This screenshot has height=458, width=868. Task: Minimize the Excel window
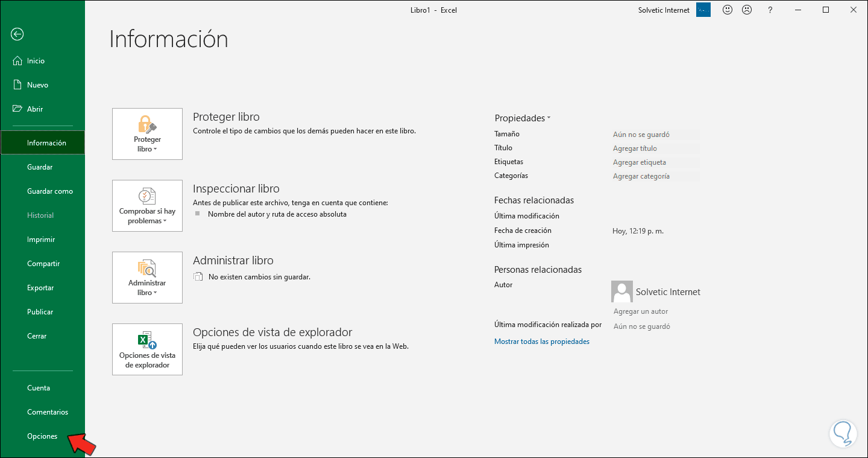pos(798,10)
